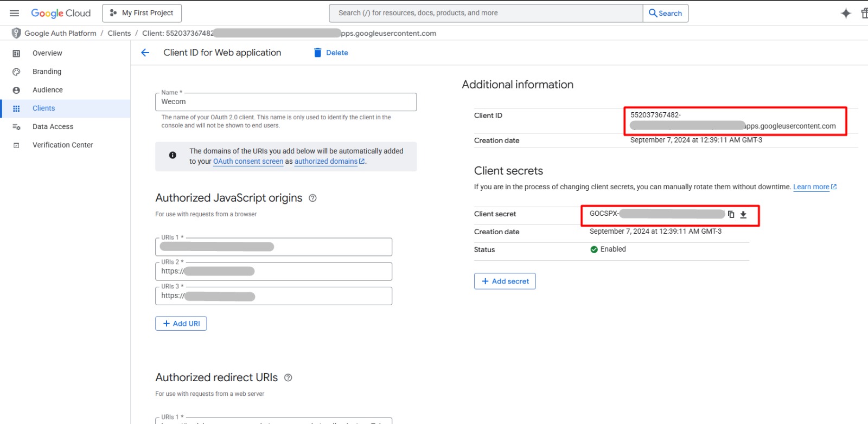Screen dimensions: 868x424
Task: Click the Clients breadcrumb link
Action: point(119,33)
